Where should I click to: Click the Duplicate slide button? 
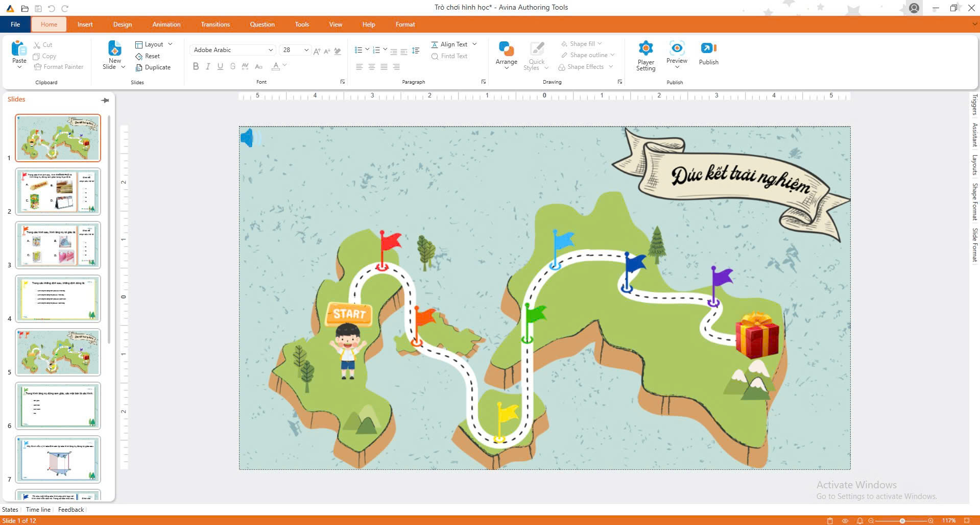click(x=153, y=67)
